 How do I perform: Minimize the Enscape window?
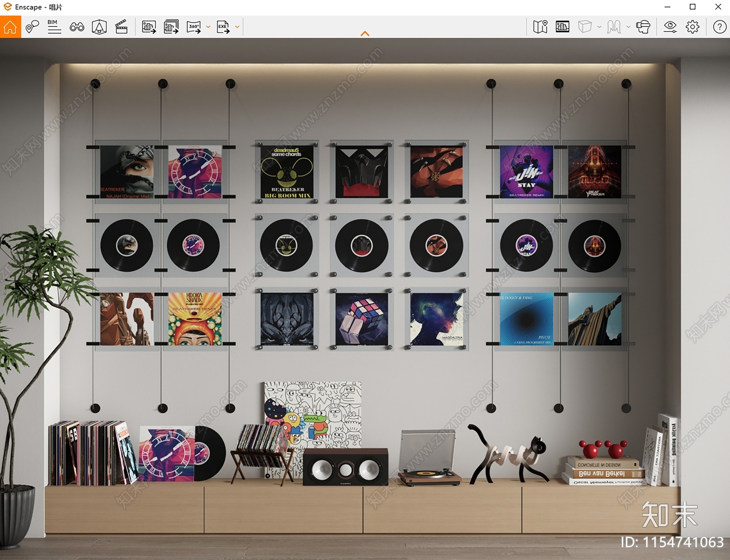[667, 7]
